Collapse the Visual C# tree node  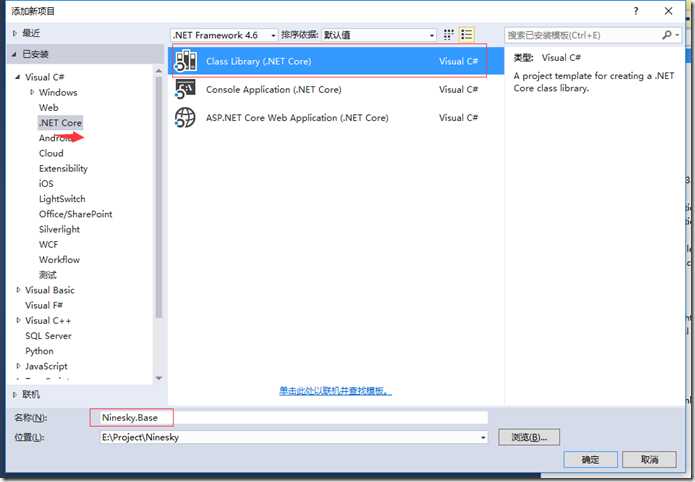click(18, 77)
